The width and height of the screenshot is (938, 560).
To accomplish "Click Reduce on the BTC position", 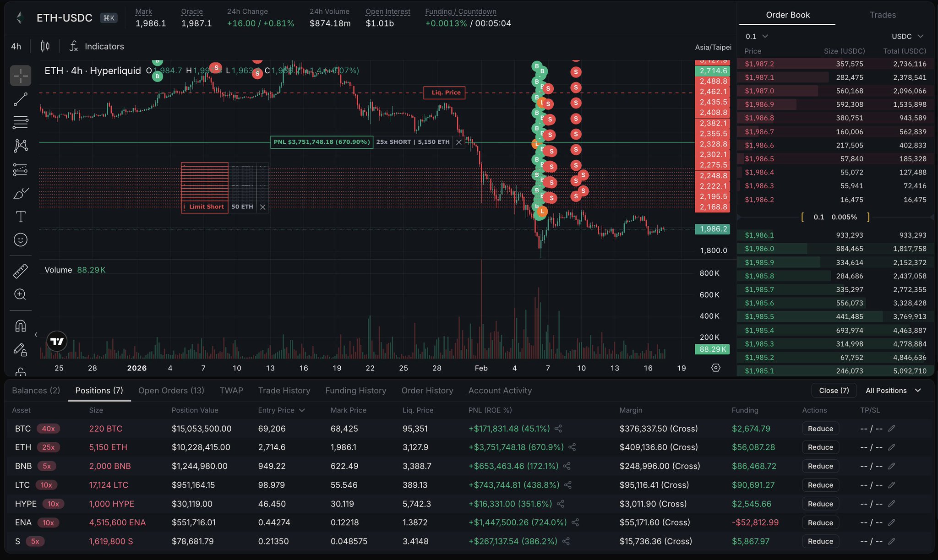I will pyautogui.click(x=820, y=429).
